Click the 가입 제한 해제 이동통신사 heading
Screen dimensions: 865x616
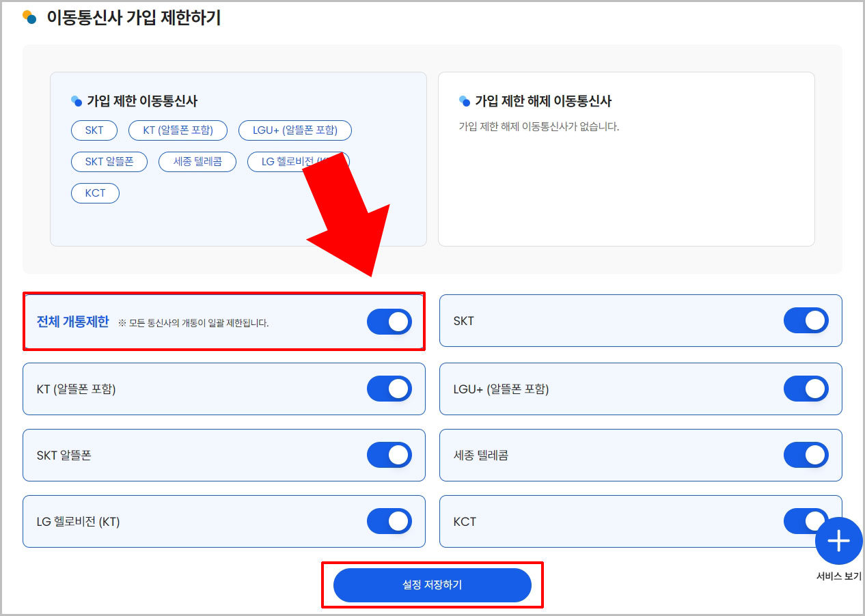[543, 101]
